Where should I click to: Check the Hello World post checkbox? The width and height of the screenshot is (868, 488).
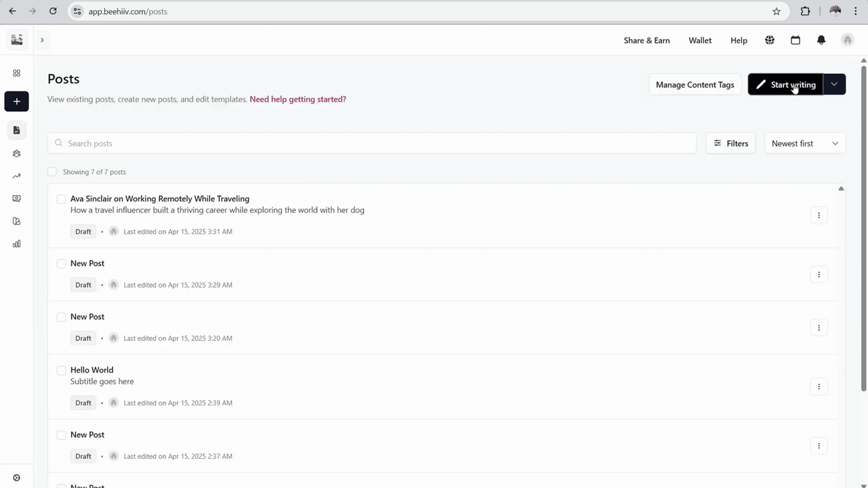coord(61,371)
